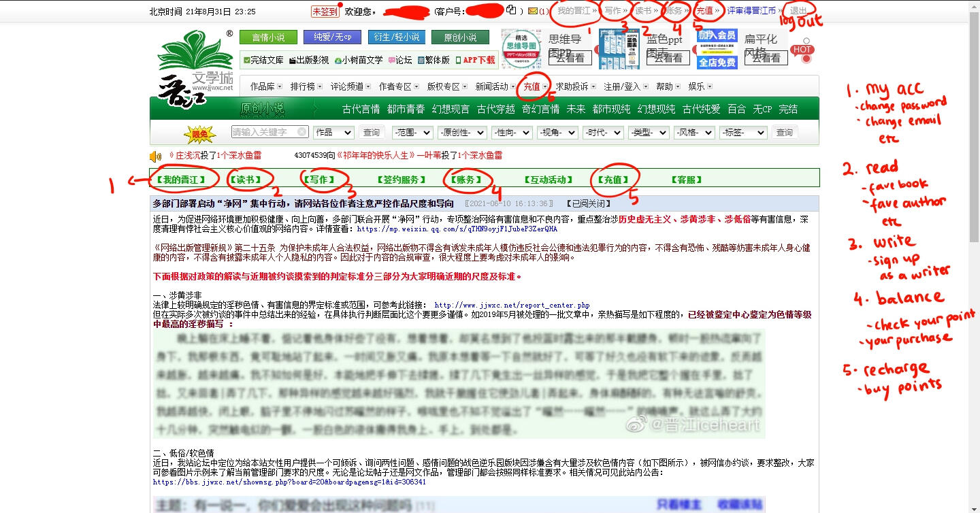Viewport: 980px width, 513px height.
Task: Open the 作品 search type dropdown
Action: click(x=333, y=133)
